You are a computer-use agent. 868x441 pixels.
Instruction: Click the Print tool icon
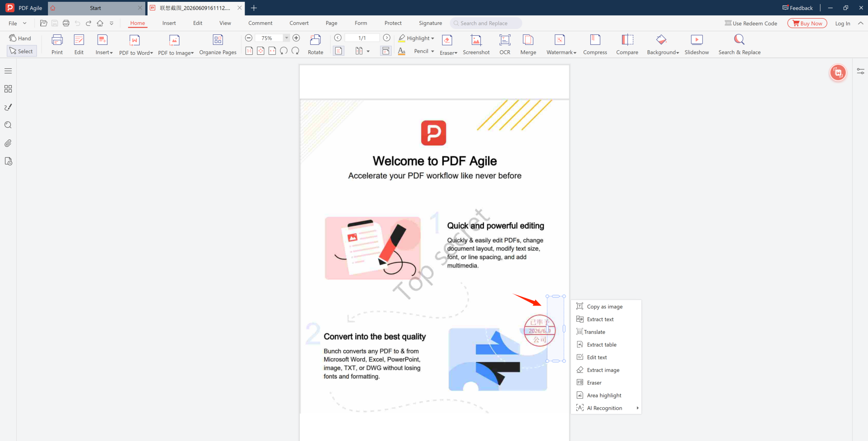point(57,44)
